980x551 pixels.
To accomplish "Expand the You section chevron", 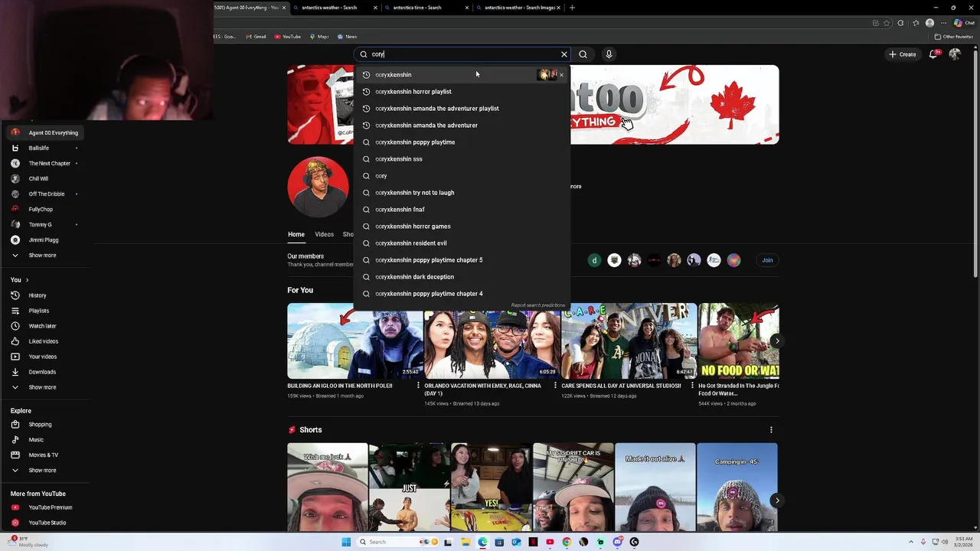I will point(27,280).
